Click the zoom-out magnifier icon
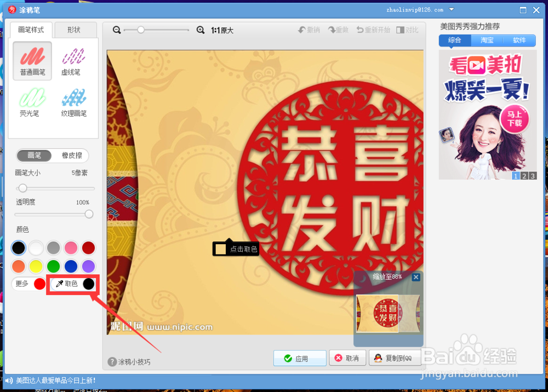This screenshot has width=548, height=392. [x=116, y=30]
